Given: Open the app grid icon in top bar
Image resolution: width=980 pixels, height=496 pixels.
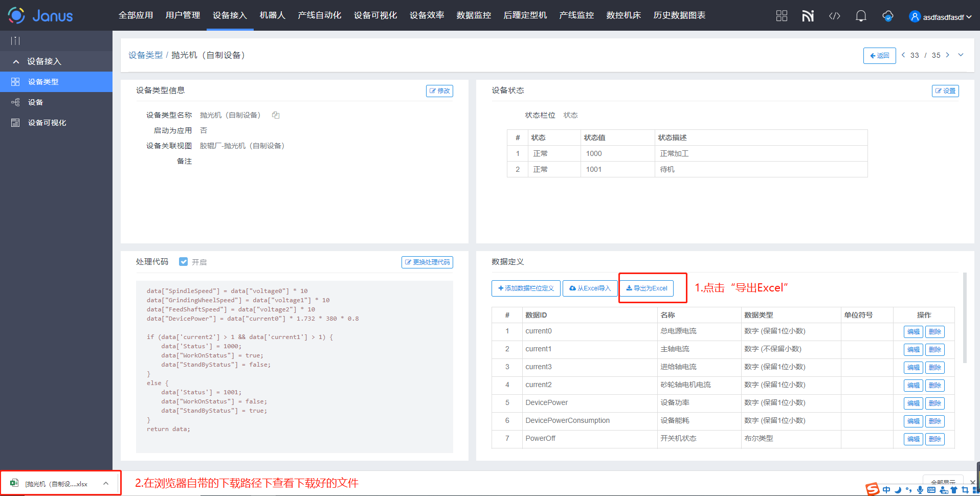Looking at the screenshot, I should click(x=782, y=16).
